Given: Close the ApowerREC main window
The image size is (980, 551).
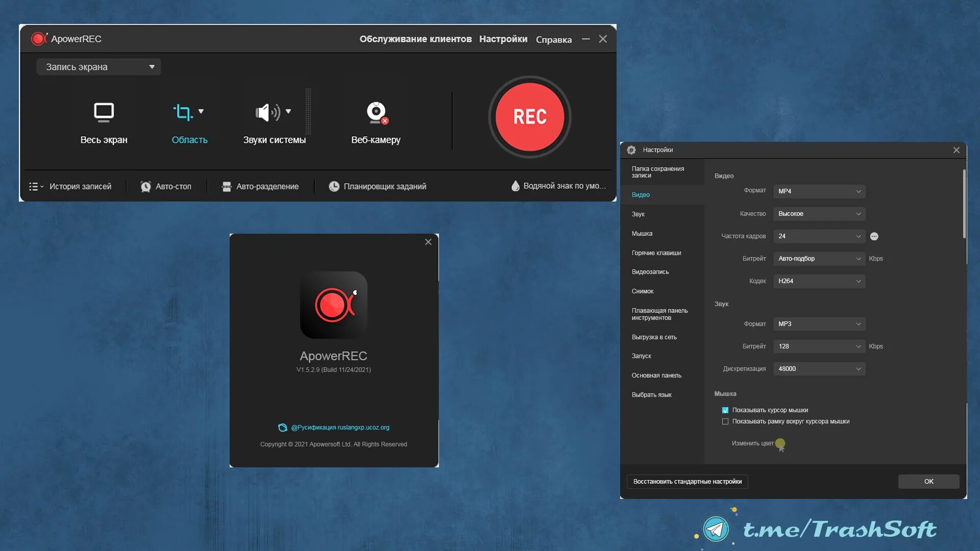Looking at the screenshot, I should pos(603,39).
